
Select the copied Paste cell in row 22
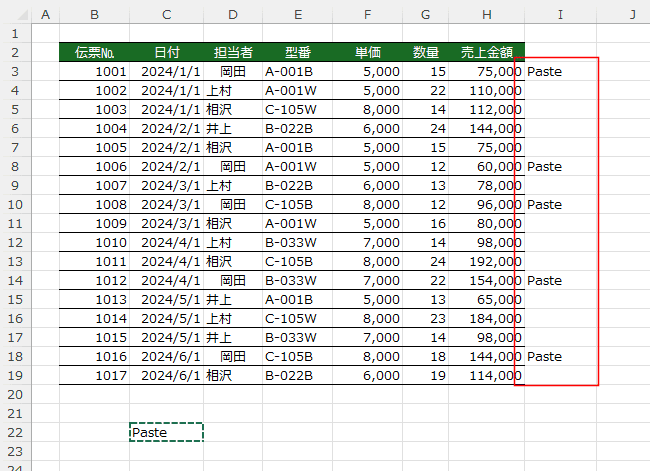167,432
